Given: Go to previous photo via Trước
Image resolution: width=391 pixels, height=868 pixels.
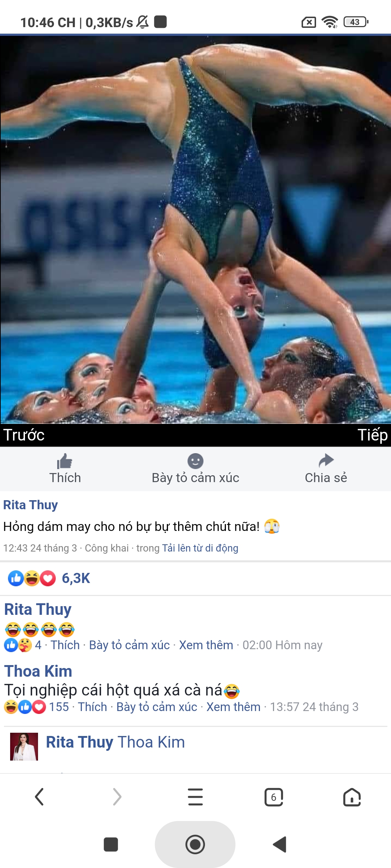Looking at the screenshot, I should tap(24, 435).
